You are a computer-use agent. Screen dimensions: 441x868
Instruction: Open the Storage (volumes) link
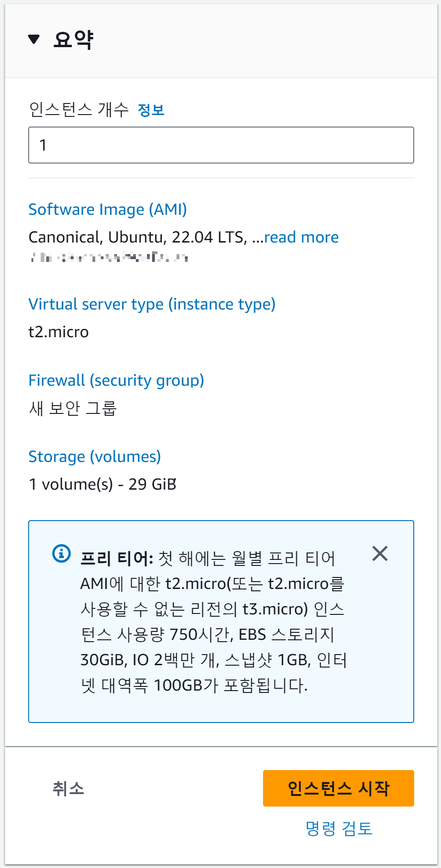click(x=95, y=457)
